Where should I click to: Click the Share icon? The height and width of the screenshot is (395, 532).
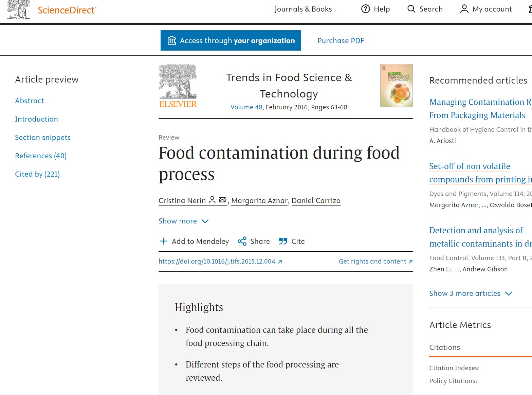[x=242, y=241]
